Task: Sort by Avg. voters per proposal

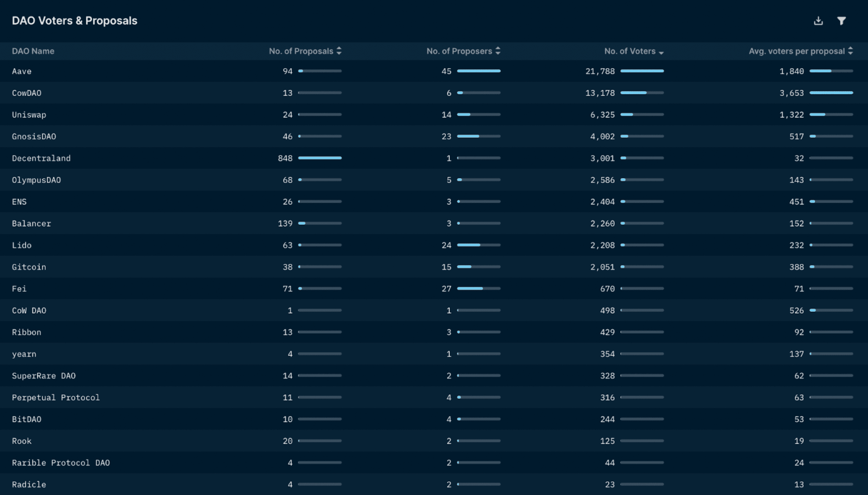Action: click(801, 51)
